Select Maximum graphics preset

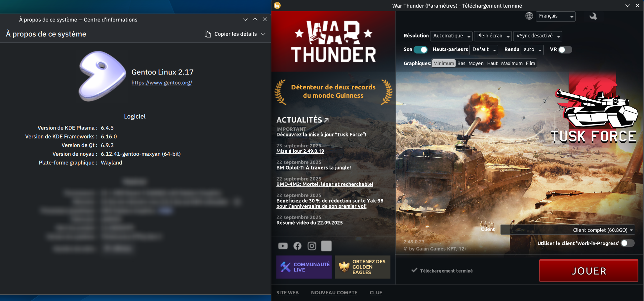click(x=512, y=63)
